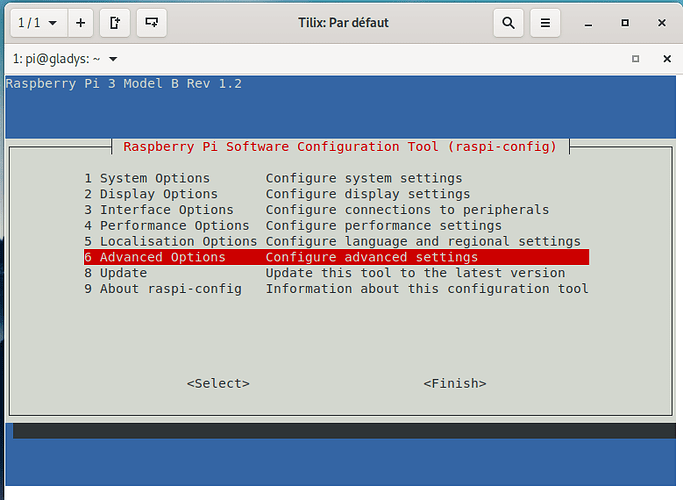The width and height of the screenshot is (683, 500).
Task: Open the session switcher dropdown showing 1/1
Action: coord(39,23)
